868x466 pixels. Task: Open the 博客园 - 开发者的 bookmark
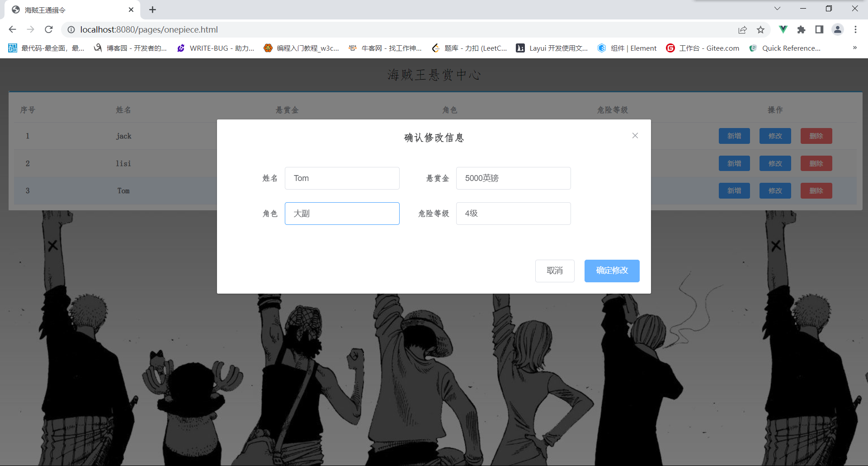point(130,48)
